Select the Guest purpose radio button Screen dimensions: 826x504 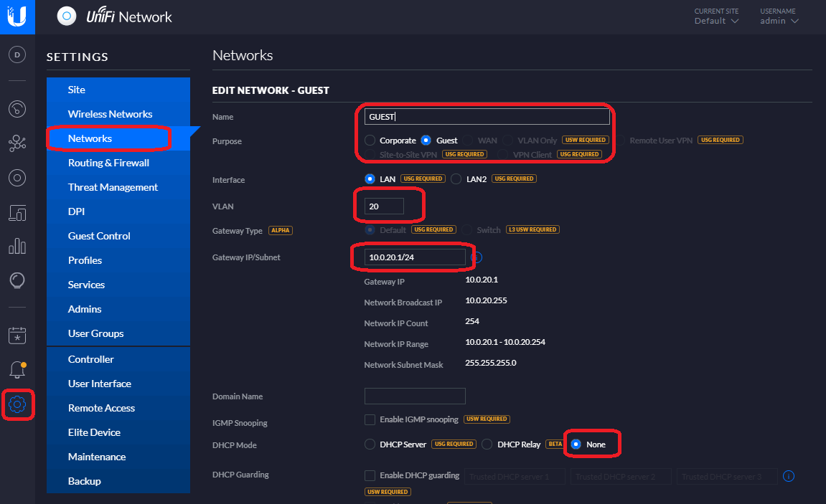(x=426, y=141)
